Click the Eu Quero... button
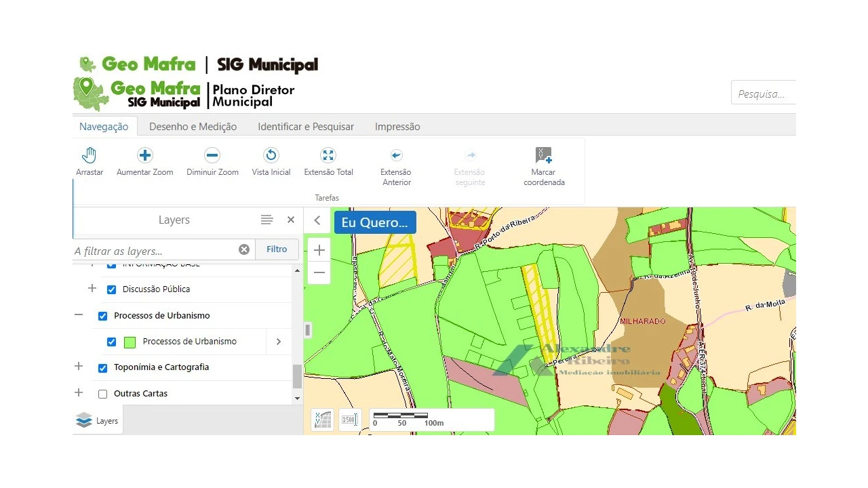Image resolution: width=868 pixels, height=488 pixels. point(374,222)
